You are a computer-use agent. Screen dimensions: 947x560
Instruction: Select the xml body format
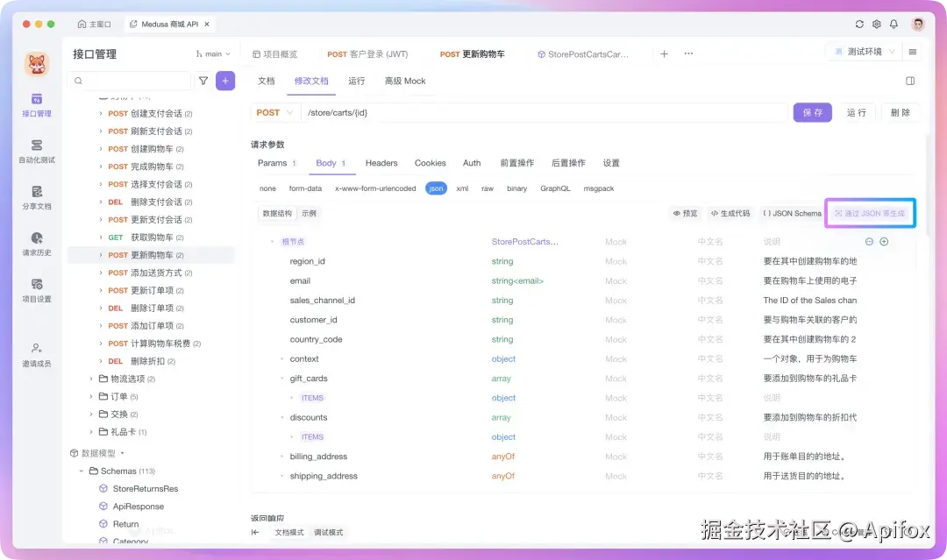coord(463,188)
